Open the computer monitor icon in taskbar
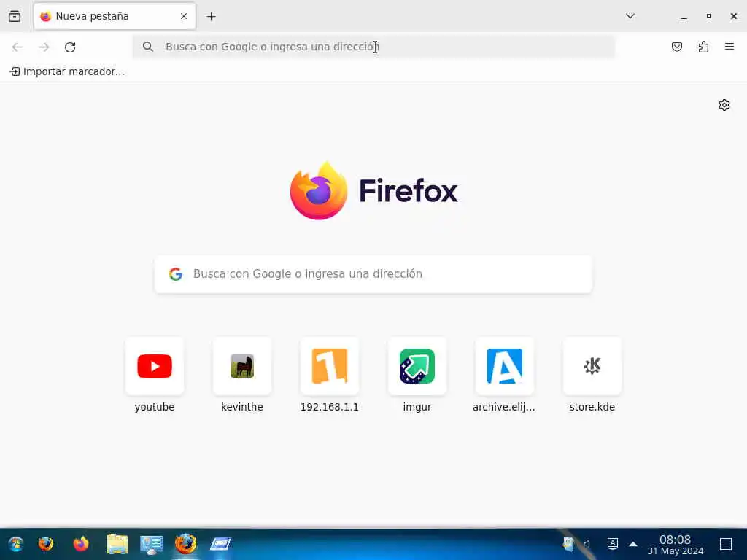 point(152,544)
